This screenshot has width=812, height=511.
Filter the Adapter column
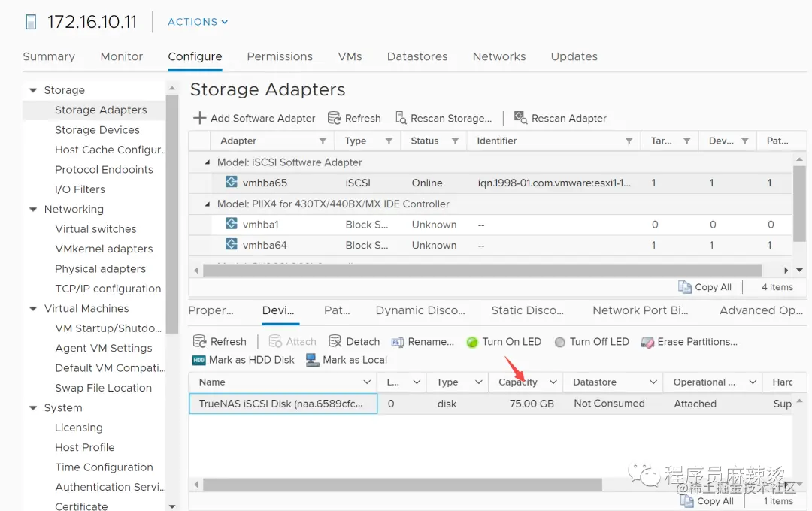(323, 141)
